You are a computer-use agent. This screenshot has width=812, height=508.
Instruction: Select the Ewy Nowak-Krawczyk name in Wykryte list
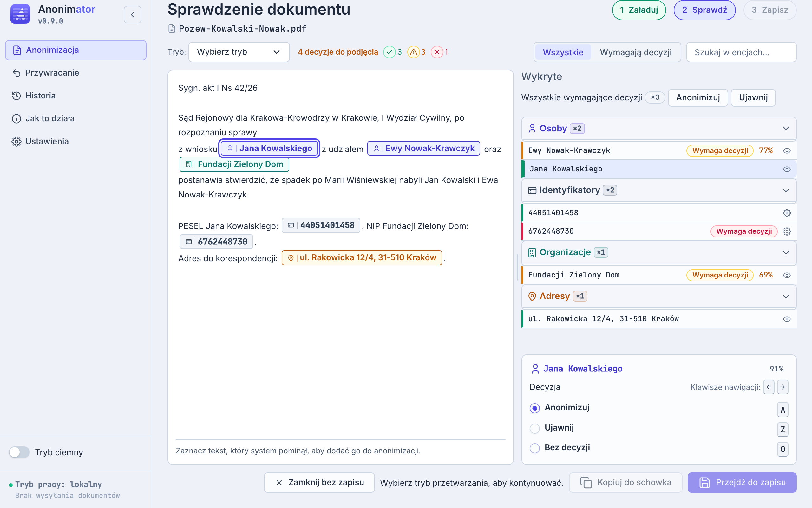point(569,151)
